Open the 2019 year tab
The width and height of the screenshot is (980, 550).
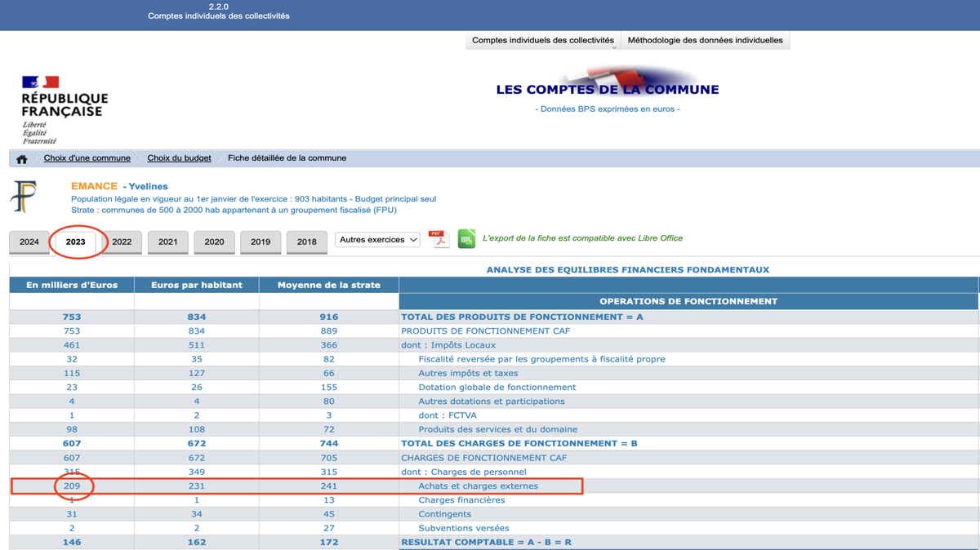click(261, 242)
